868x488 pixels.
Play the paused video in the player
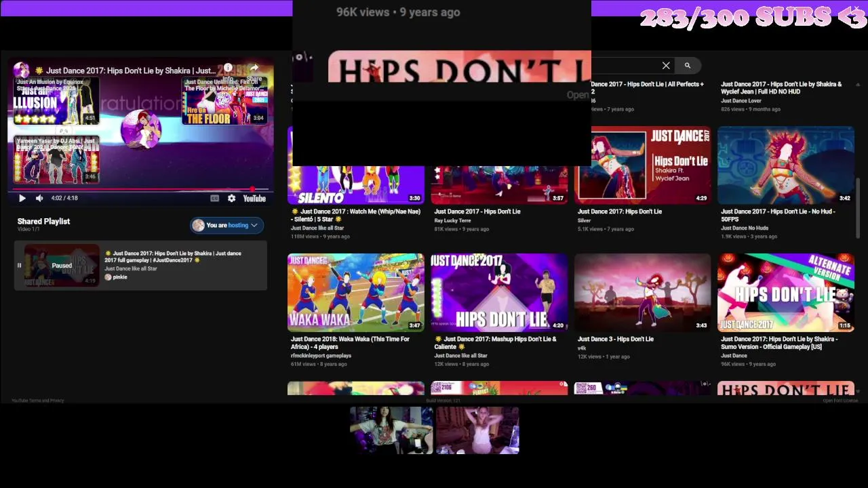[22, 199]
